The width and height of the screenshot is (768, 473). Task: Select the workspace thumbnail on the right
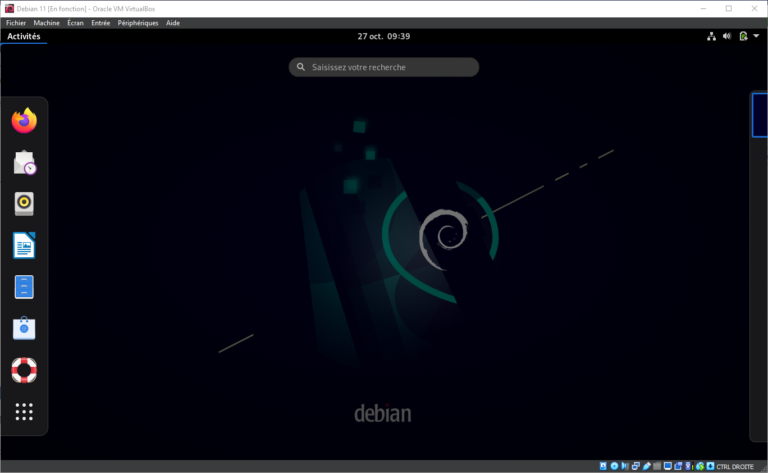click(760, 115)
